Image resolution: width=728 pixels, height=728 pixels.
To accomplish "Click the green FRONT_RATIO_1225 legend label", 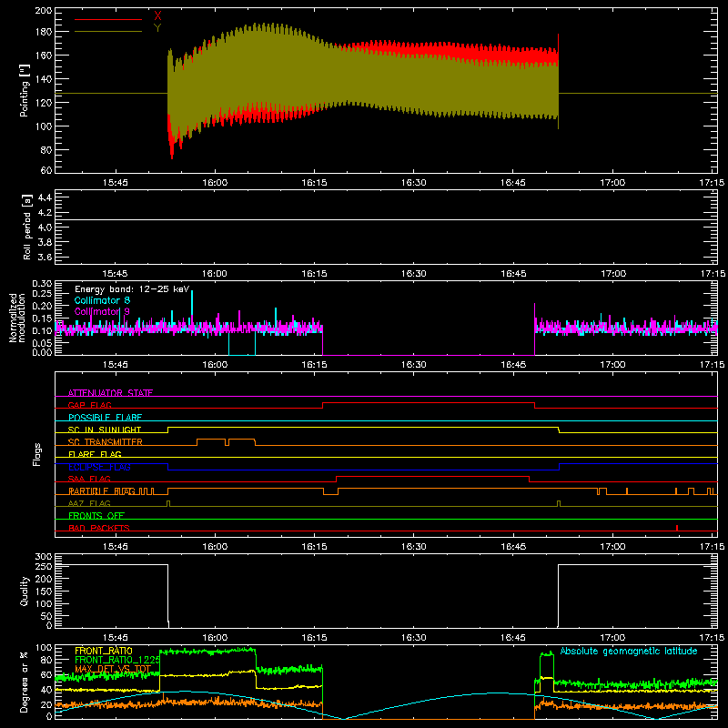I will coord(117,660).
